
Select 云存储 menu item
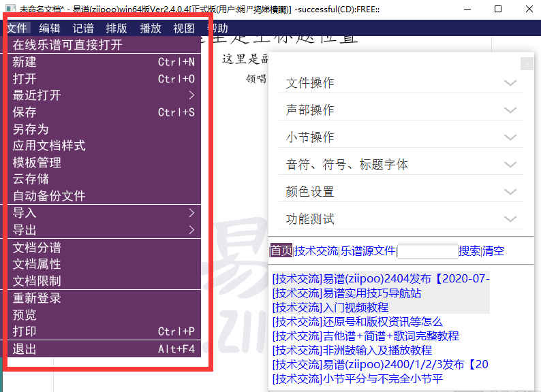pos(104,179)
